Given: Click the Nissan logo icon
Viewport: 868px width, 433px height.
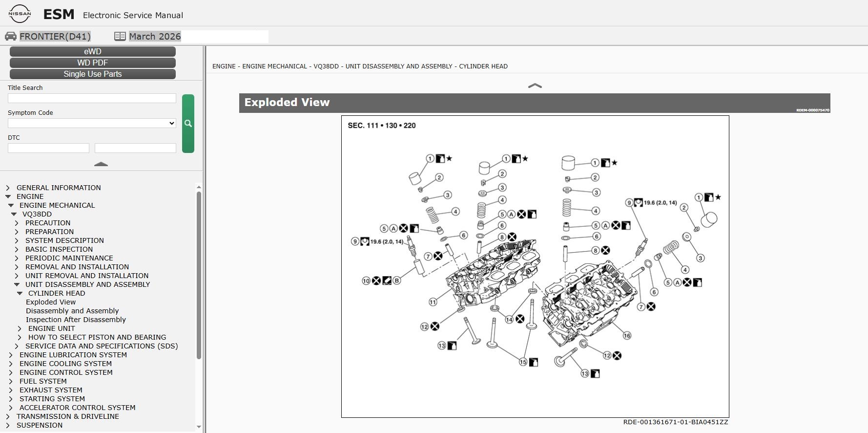Looking at the screenshot, I should coord(20,14).
